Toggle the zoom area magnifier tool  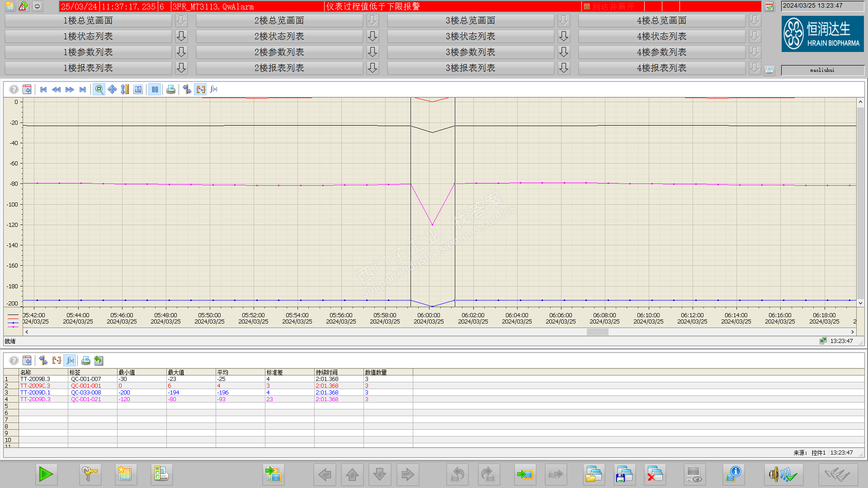click(x=99, y=89)
